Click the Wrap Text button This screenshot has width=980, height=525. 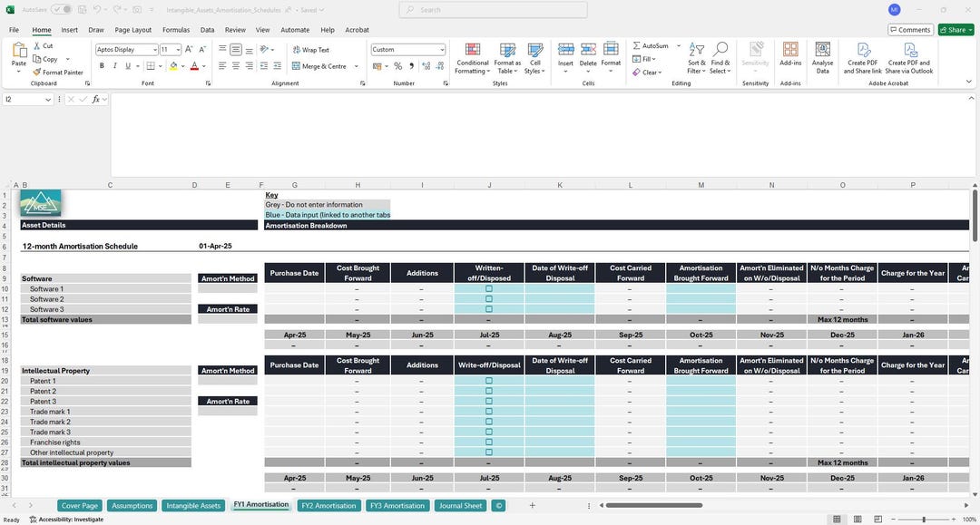point(310,50)
